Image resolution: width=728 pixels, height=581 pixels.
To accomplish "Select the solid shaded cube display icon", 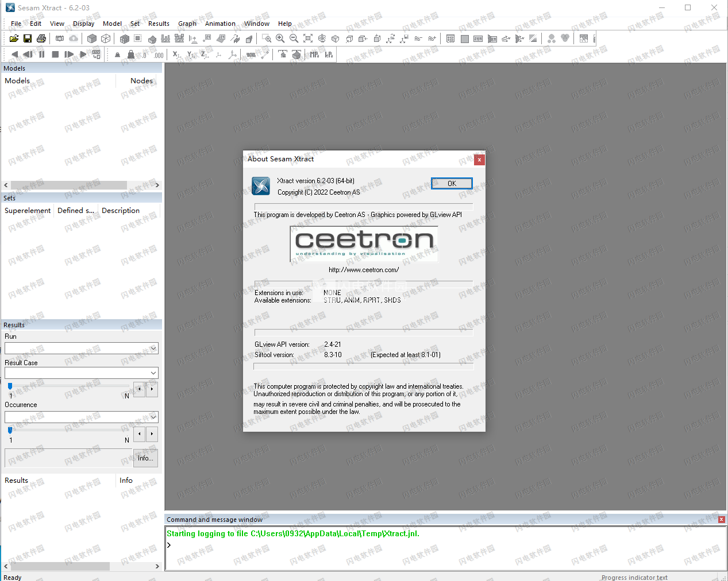I will pos(92,38).
